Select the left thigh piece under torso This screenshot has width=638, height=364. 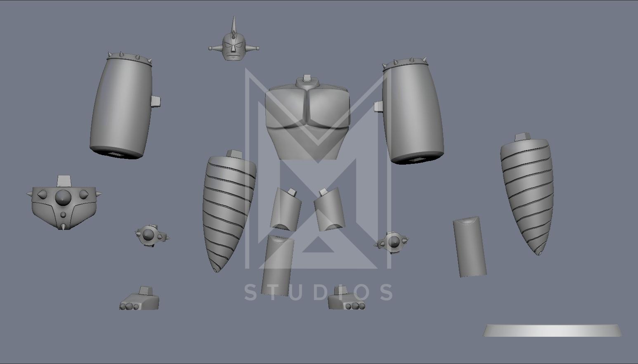pyautogui.click(x=285, y=209)
